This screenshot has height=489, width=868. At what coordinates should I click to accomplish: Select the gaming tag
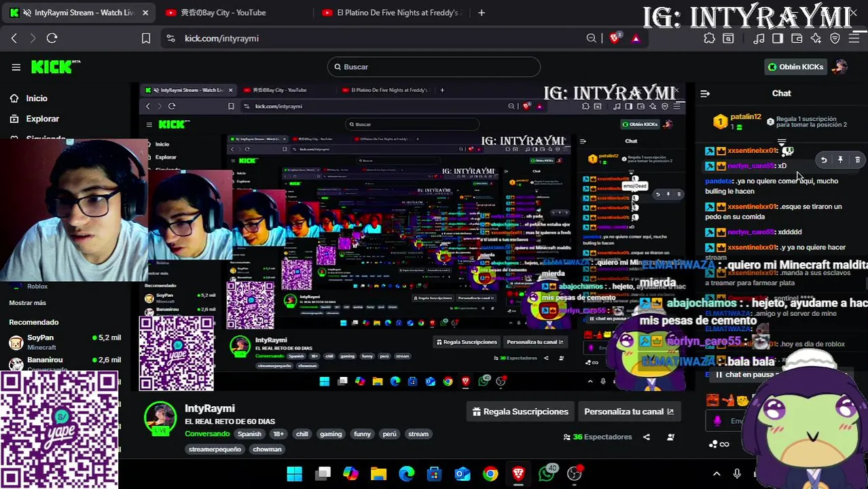pyautogui.click(x=331, y=434)
